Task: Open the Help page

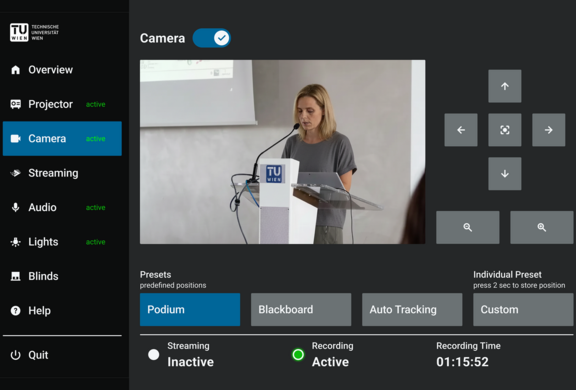Action: (62, 311)
